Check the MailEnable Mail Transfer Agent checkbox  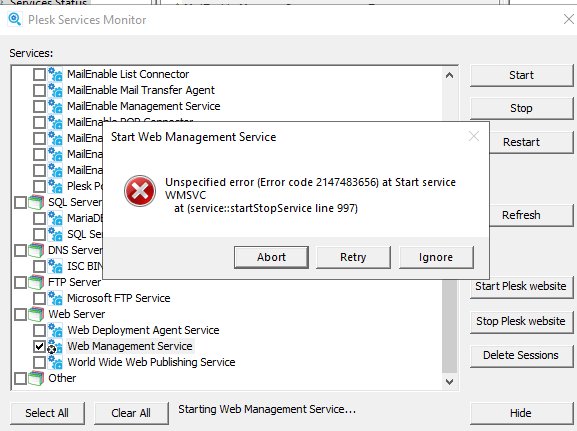tap(39, 90)
